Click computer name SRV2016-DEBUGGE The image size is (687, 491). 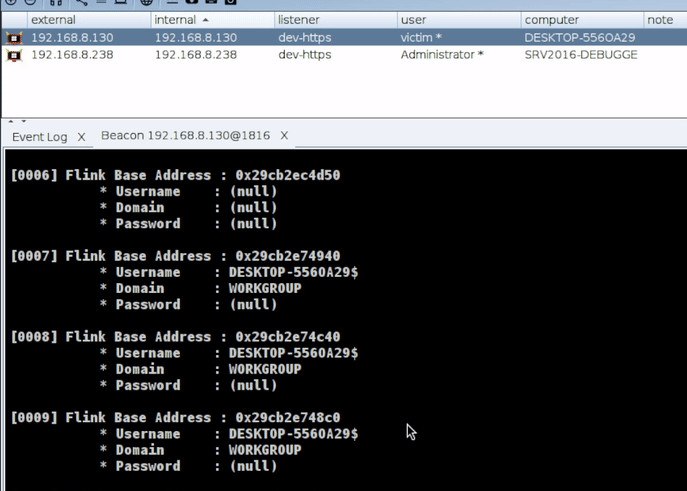[x=581, y=55]
